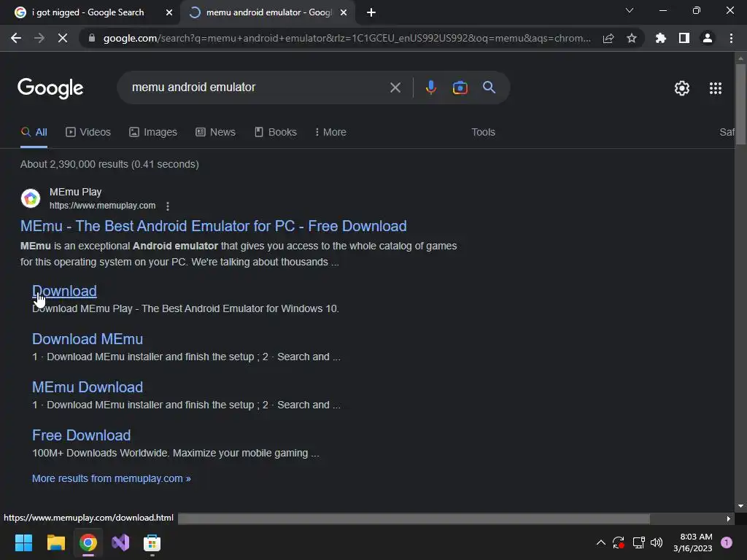Image resolution: width=747 pixels, height=560 pixels.
Task: Open the notification badge in the tray
Action: 727,542
